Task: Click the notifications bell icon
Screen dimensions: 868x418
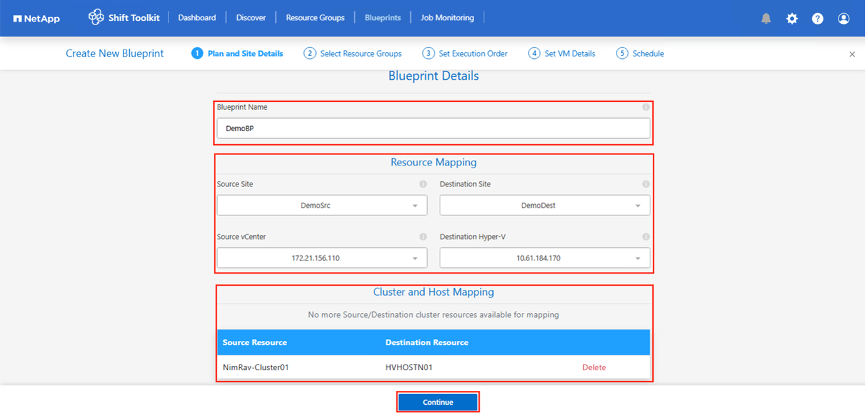Action: tap(766, 18)
